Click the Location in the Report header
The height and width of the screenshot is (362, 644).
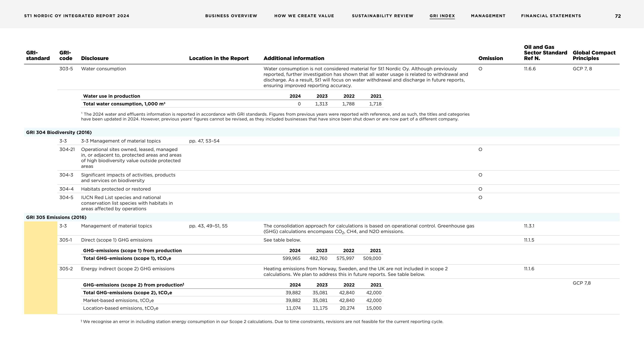(x=219, y=58)
